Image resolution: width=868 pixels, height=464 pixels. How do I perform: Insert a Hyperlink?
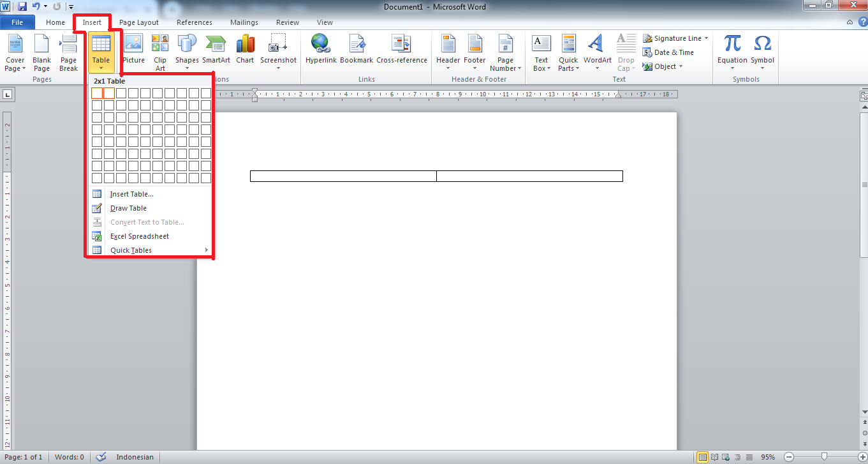click(x=321, y=51)
